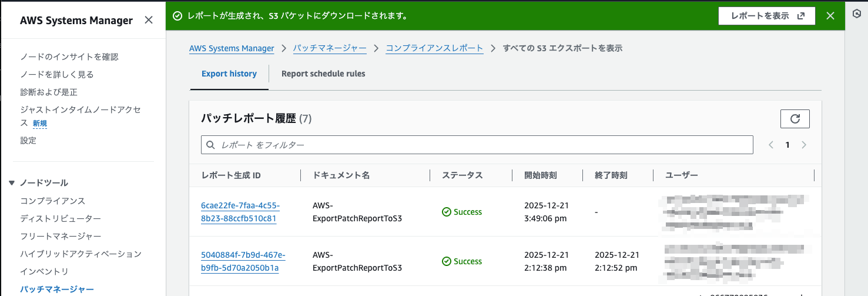Navigate to パッチマネージャー breadcrumb
Image resolution: width=868 pixels, height=296 pixels.
(x=330, y=48)
